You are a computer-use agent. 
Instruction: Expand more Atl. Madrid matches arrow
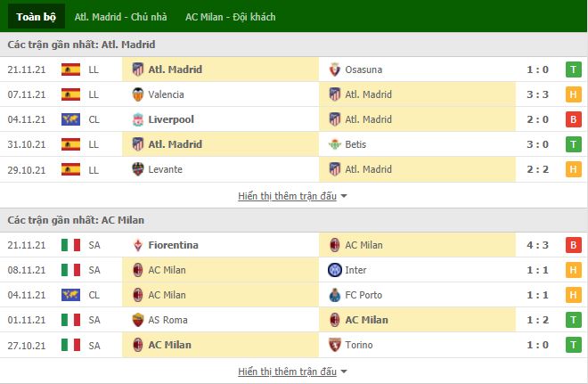point(344,196)
